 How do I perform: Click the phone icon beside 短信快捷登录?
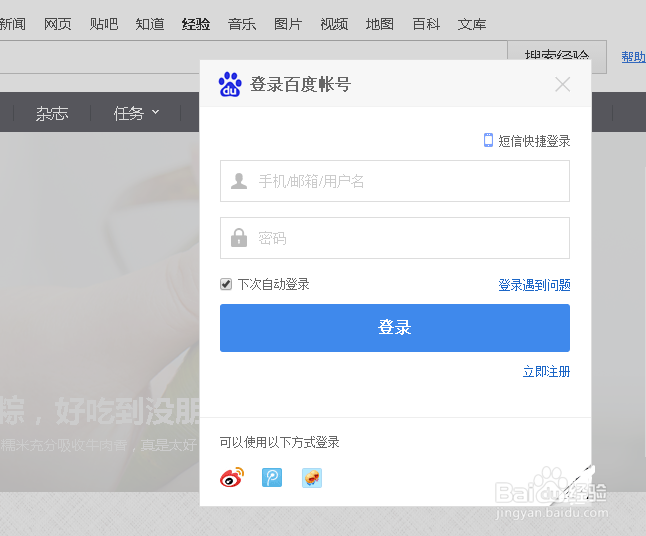pyautogui.click(x=488, y=140)
